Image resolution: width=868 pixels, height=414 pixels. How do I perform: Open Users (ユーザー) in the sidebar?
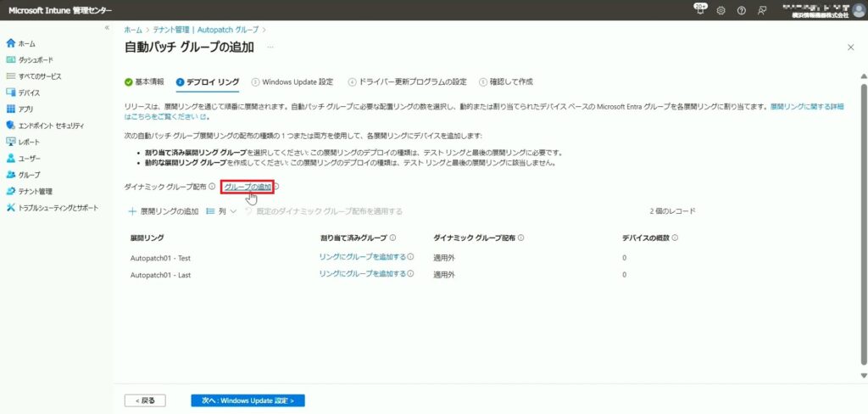click(23, 159)
